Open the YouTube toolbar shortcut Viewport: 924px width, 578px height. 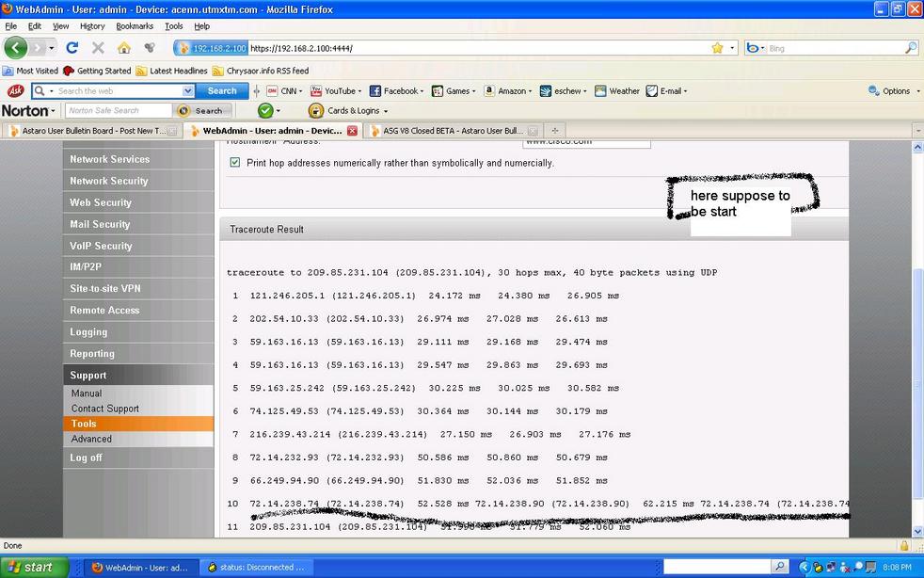coord(335,90)
